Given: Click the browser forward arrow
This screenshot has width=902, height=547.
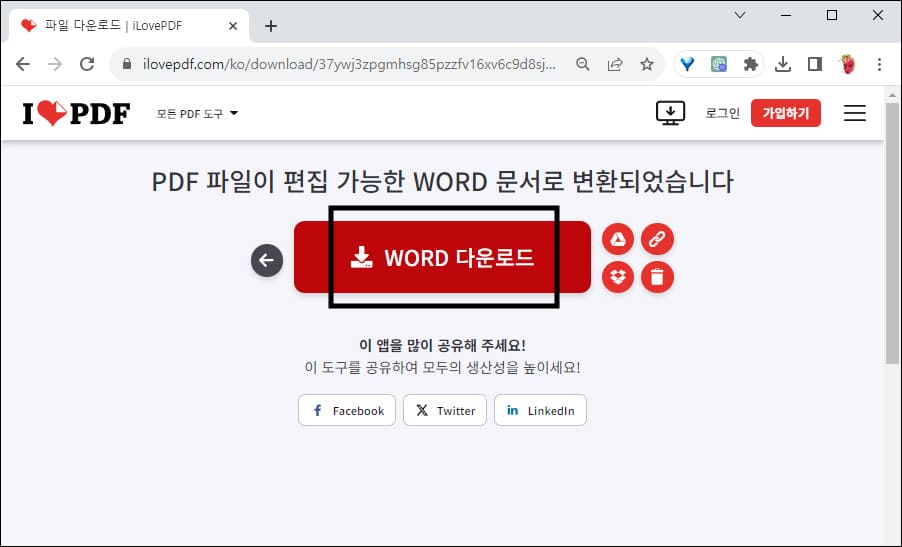Looking at the screenshot, I should pyautogui.click(x=55, y=64).
